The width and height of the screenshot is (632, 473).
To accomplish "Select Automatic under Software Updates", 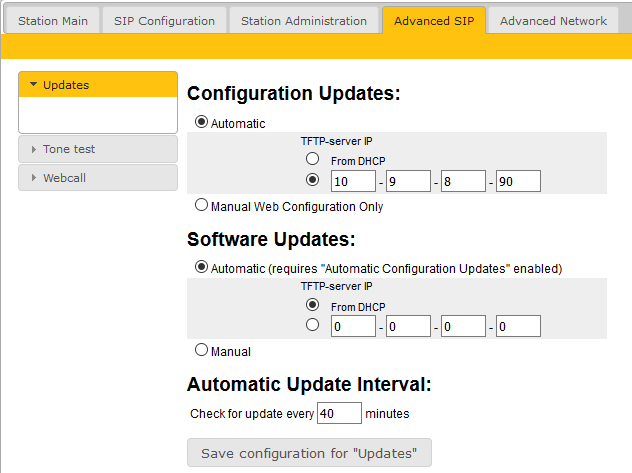I will [202, 268].
